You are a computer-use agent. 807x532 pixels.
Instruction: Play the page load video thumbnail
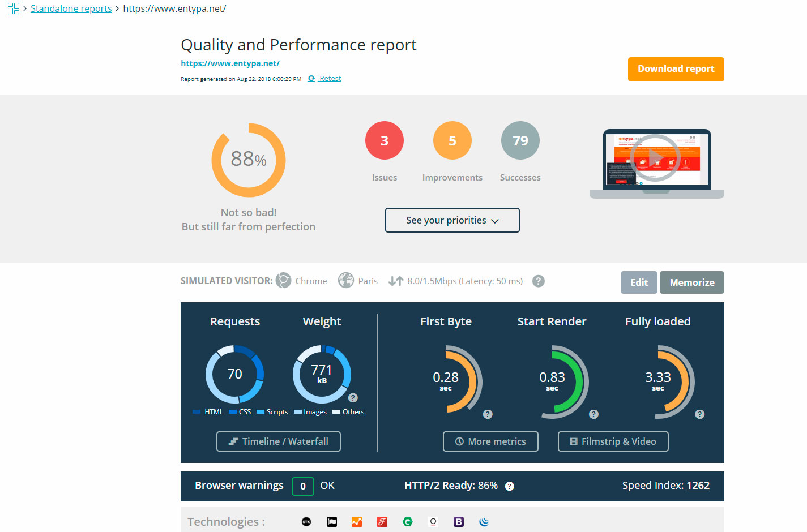[656, 158]
